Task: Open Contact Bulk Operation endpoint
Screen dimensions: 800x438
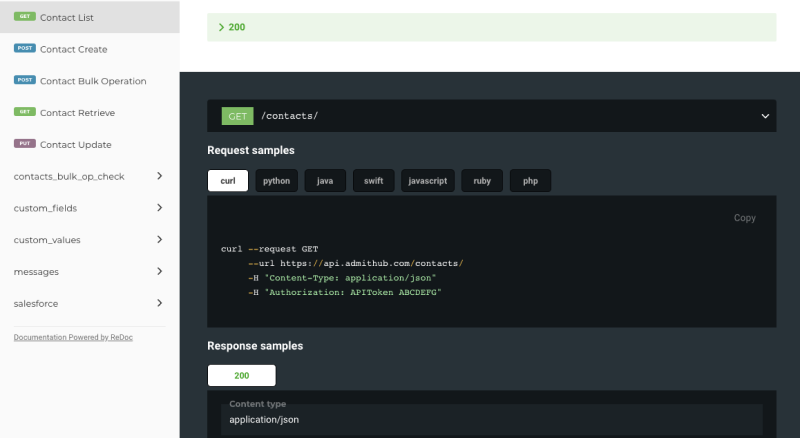Action: pyautogui.click(x=92, y=81)
